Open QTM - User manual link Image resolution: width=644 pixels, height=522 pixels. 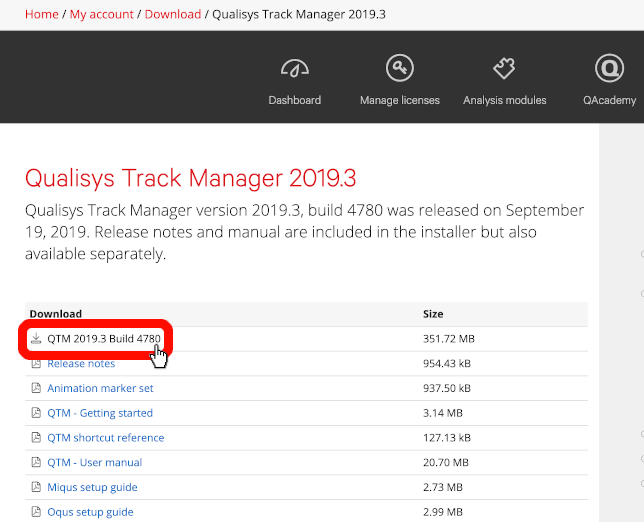pos(94,462)
